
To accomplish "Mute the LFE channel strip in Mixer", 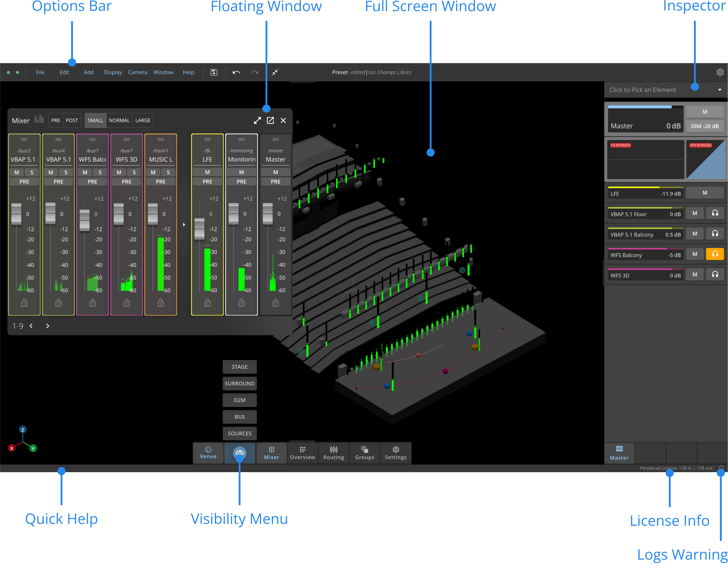I will 207,172.
